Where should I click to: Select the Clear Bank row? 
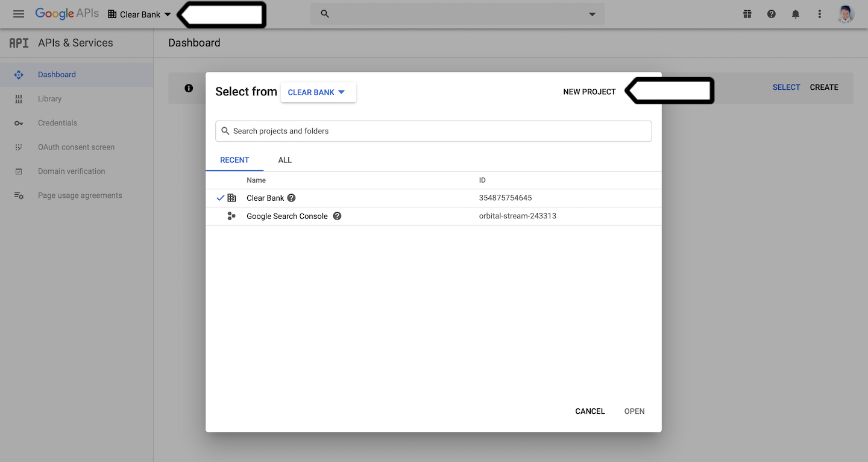(433, 198)
